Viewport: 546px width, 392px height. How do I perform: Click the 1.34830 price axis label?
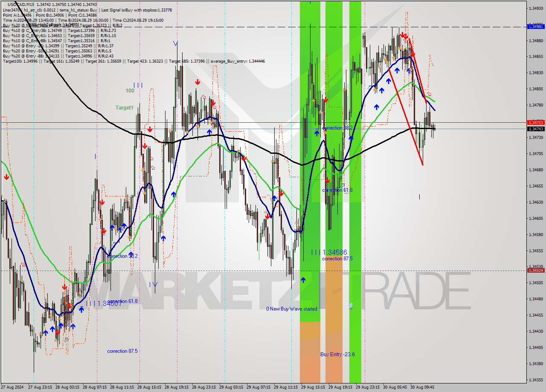click(536, 73)
